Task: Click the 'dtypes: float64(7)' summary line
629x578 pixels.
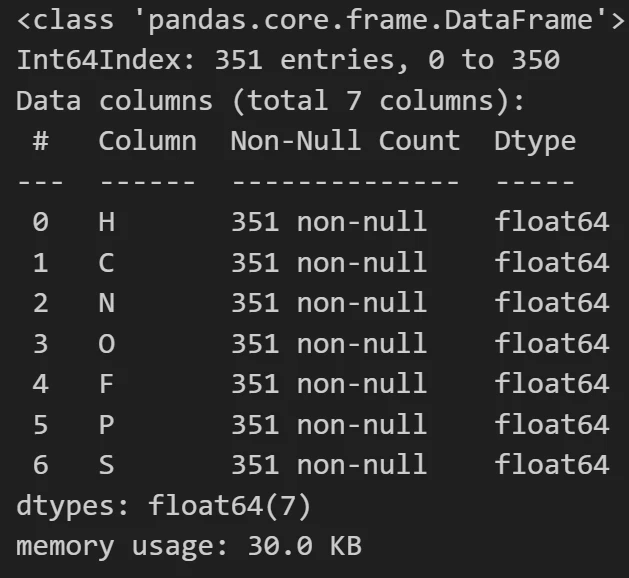Action: [x=163, y=505]
